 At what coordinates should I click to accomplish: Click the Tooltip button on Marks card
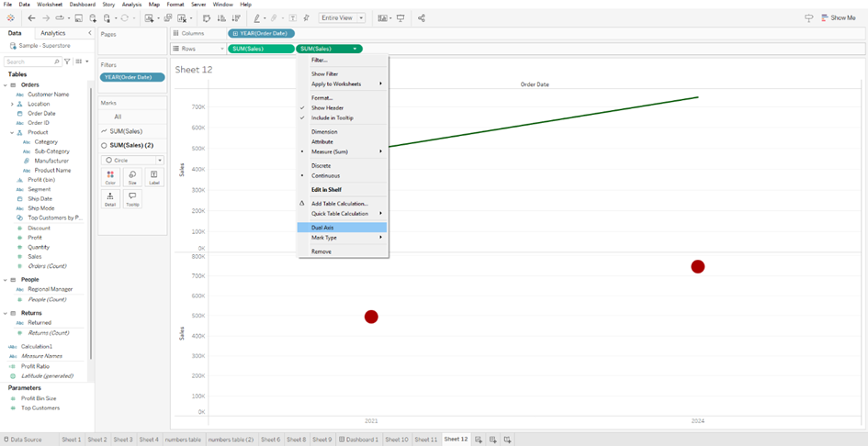click(132, 199)
